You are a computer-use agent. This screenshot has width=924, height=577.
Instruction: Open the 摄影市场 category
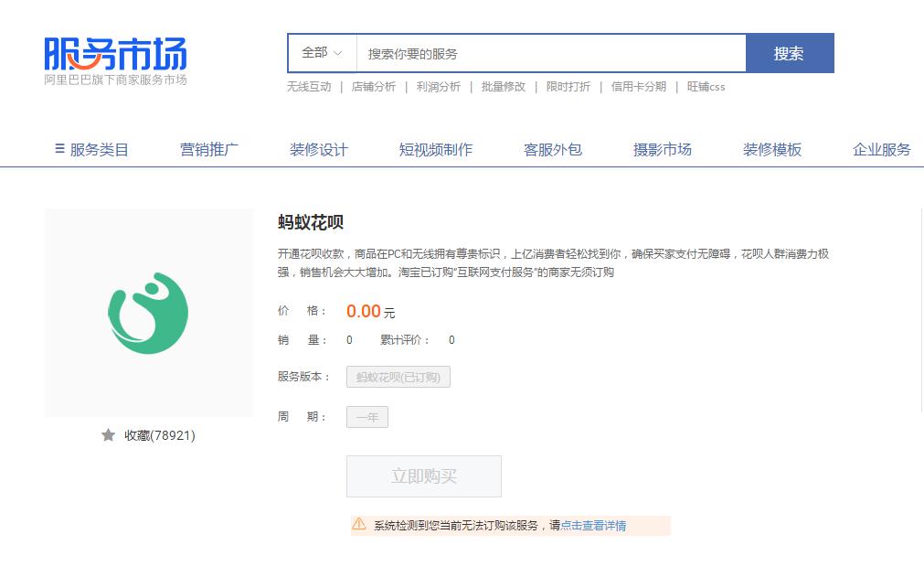[662, 149]
